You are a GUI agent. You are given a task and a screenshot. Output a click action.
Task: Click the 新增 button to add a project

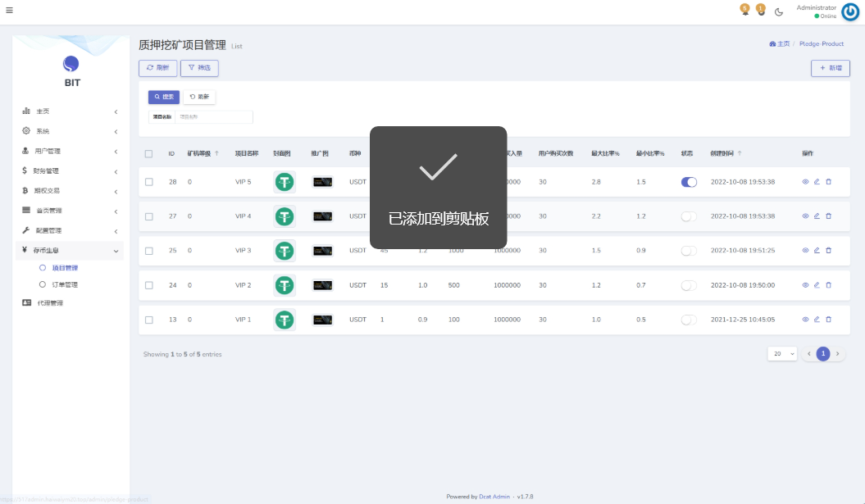830,68
